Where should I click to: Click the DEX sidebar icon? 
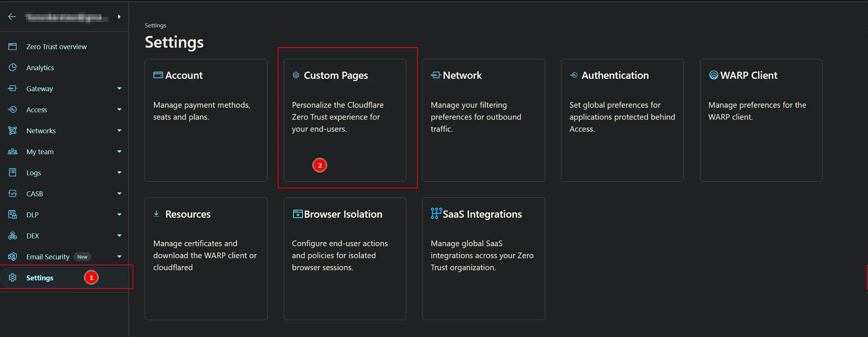(12, 236)
